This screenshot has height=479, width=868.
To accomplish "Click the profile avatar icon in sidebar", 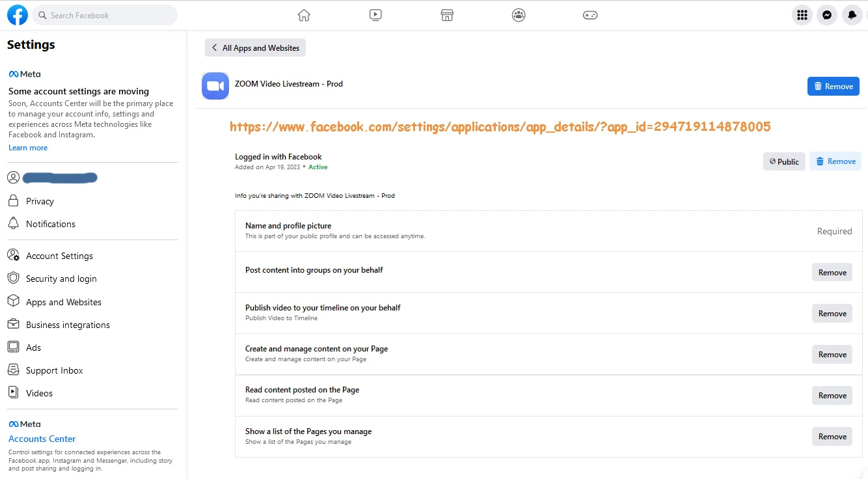I will pos(13,177).
